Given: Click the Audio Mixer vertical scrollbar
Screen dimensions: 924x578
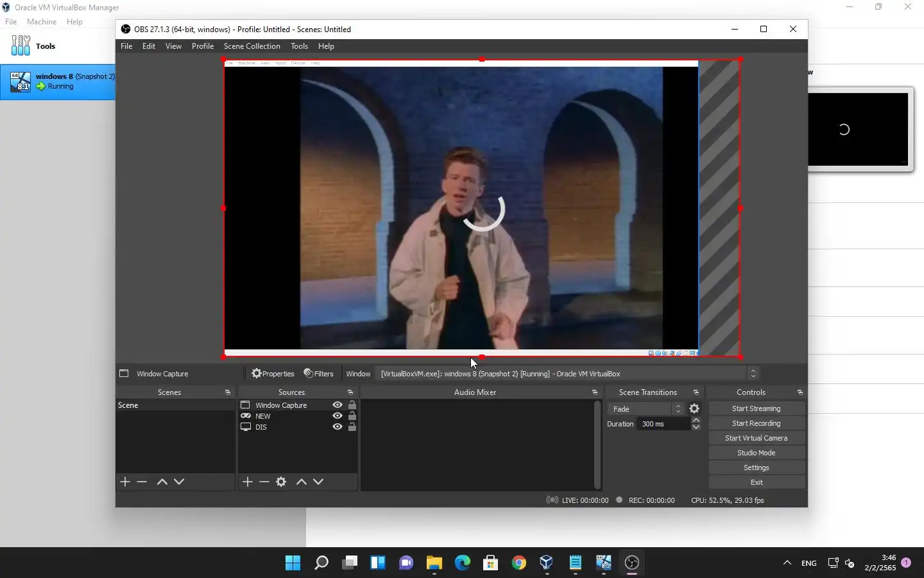Looking at the screenshot, I should click(597, 445).
